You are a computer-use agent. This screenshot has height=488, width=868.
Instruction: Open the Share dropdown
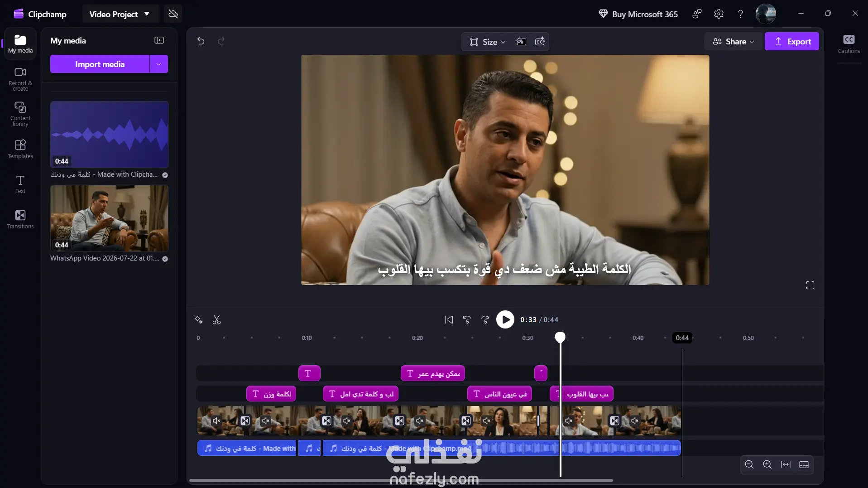pyautogui.click(x=733, y=42)
